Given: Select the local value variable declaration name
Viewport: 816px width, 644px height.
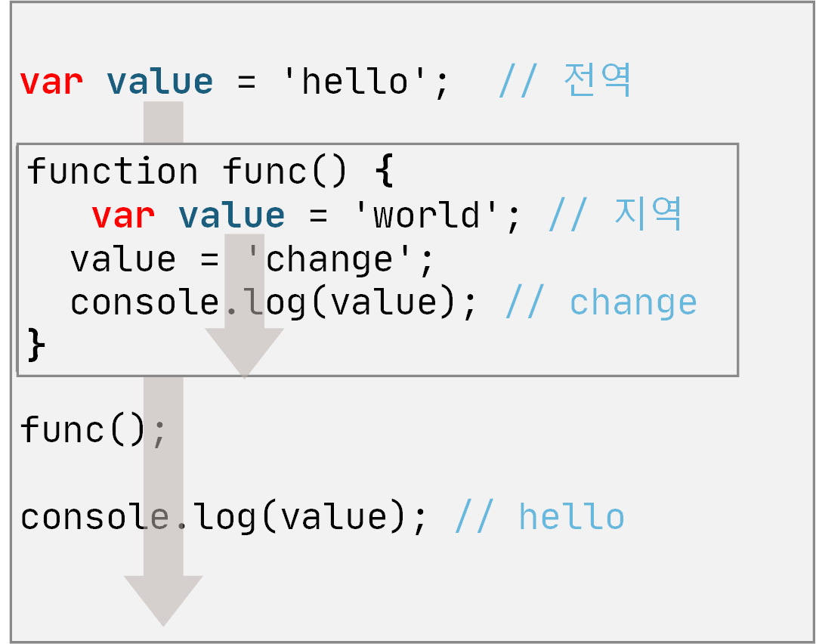Looking at the screenshot, I should coord(232,216).
